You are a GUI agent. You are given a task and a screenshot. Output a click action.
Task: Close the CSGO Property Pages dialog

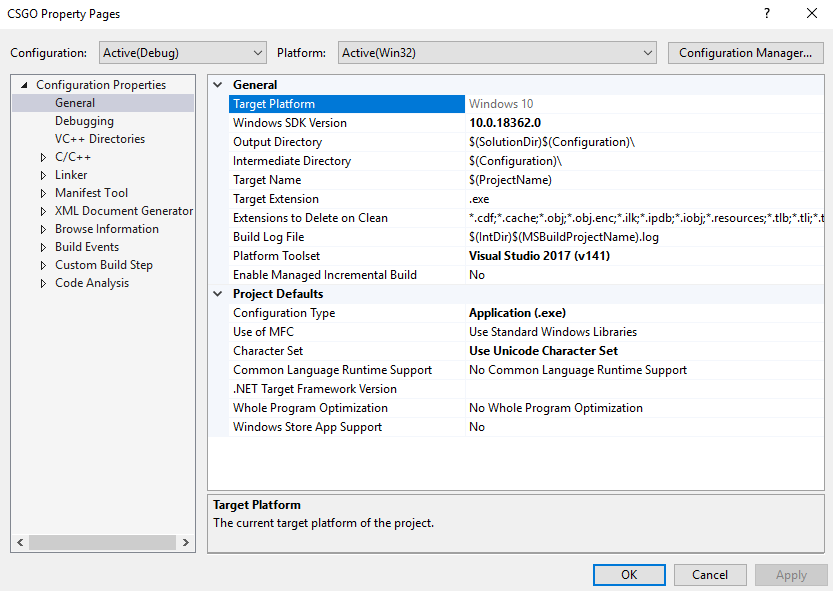click(812, 13)
